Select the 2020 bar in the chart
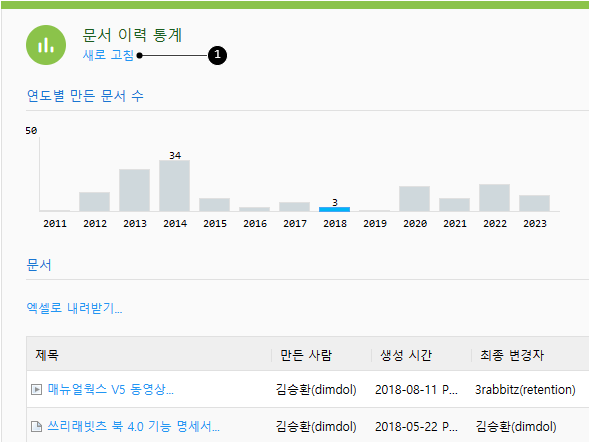590x443 pixels. click(x=414, y=199)
